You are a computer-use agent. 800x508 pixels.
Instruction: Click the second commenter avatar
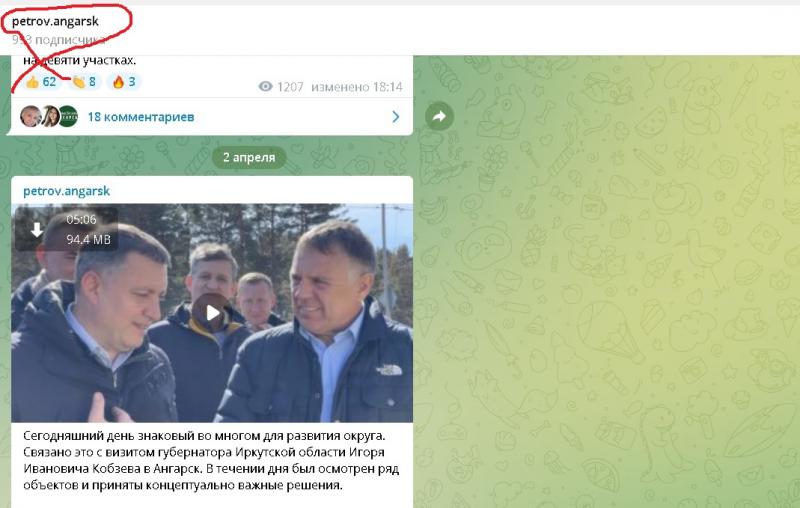click(51, 117)
